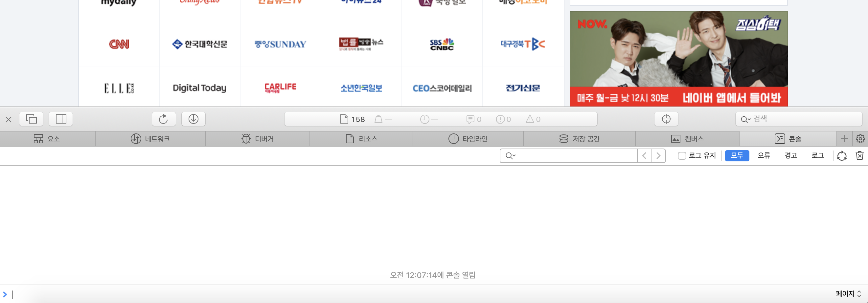Image resolution: width=868 pixels, height=303 pixels.
Task: Open the Digital Today logo link
Action: 200,88
